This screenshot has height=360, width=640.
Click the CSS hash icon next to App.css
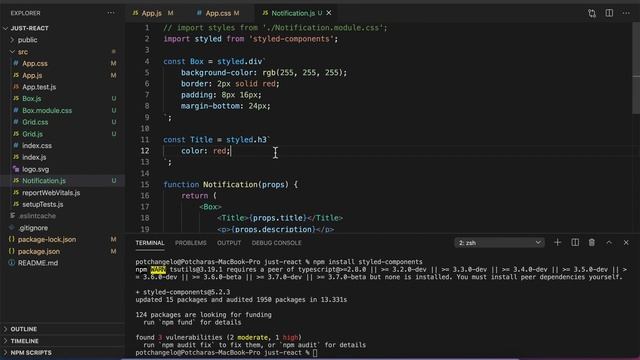click(16, 63)
